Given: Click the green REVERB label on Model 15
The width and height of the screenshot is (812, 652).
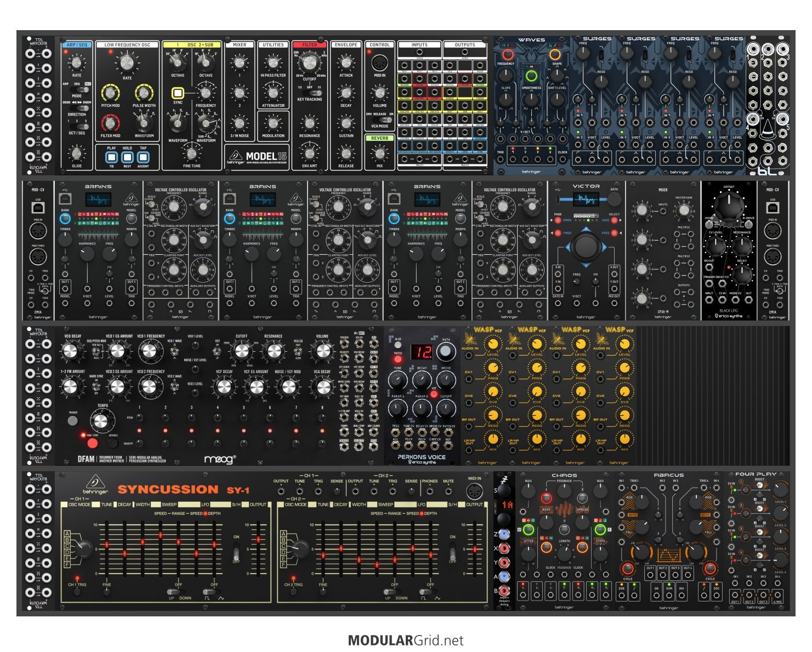Looking at the screenshot, I should coord(379,138).
